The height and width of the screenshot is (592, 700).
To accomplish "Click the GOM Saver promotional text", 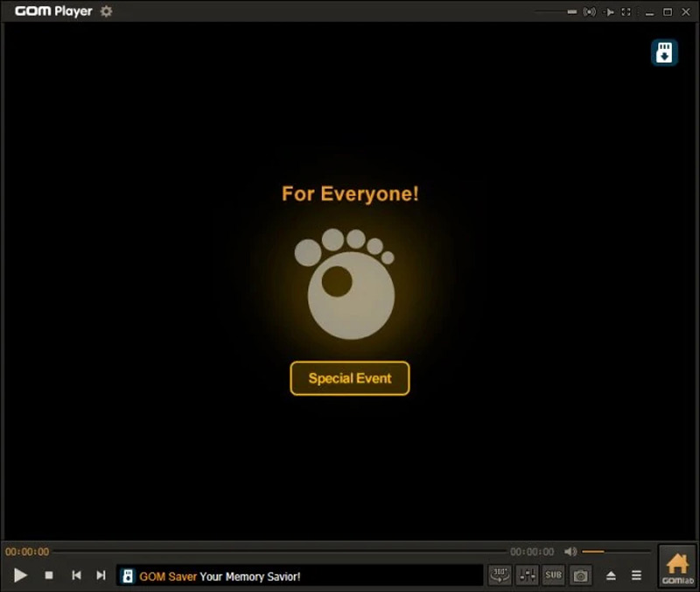I will [168, 576].
